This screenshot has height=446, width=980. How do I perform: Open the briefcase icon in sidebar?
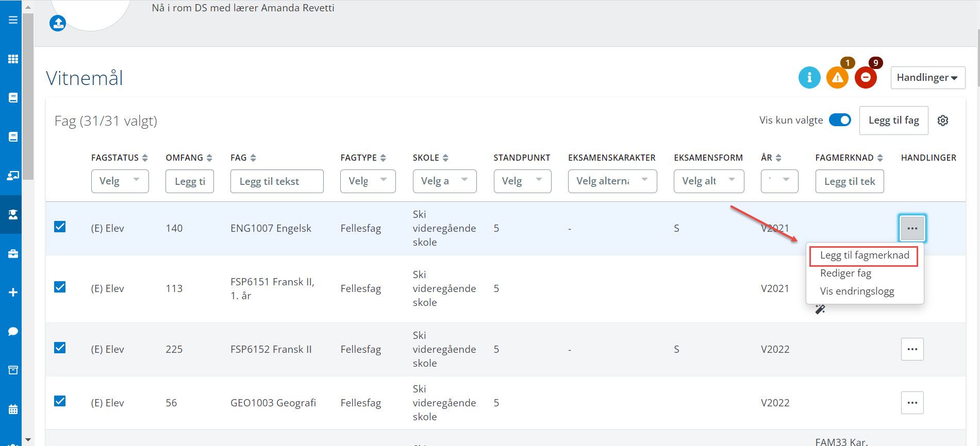click(13, 253)
